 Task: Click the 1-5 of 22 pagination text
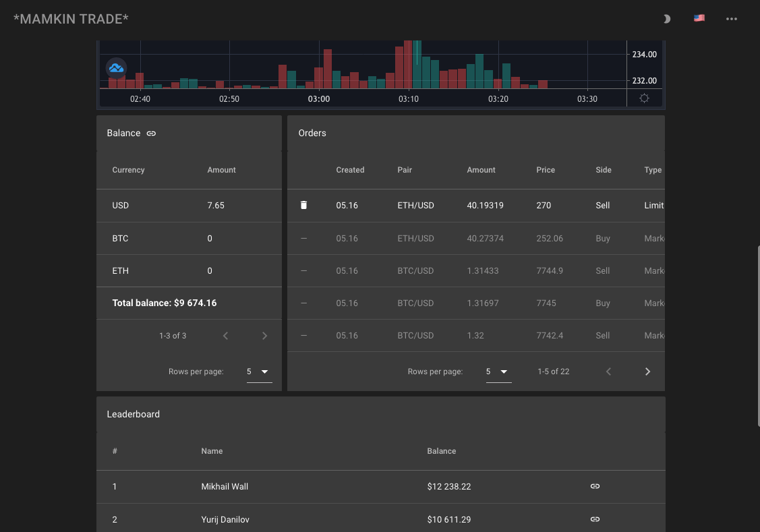click(x=554, y=372)
